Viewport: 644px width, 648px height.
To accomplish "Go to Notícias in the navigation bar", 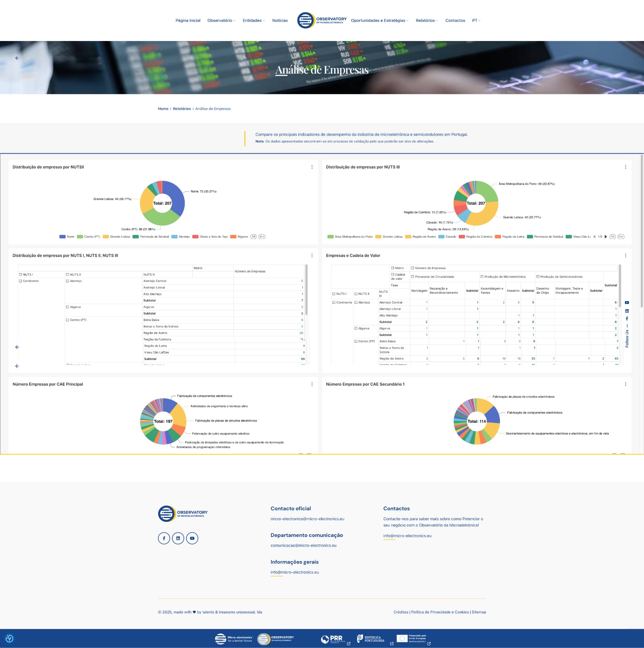I will tap(280, 21).
